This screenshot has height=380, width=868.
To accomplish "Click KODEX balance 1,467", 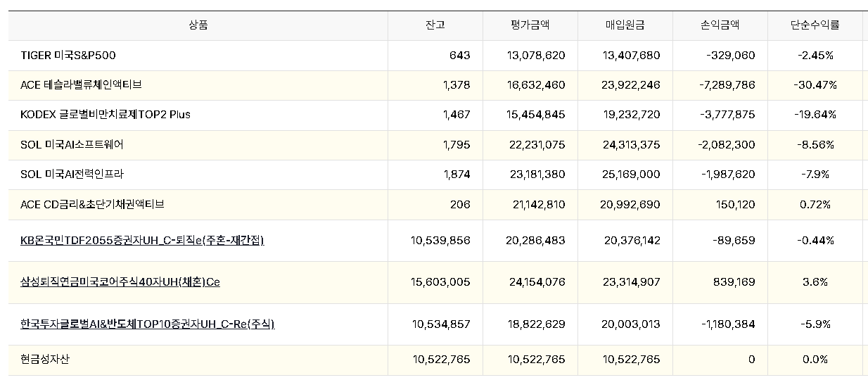I will tap(457, 114).
